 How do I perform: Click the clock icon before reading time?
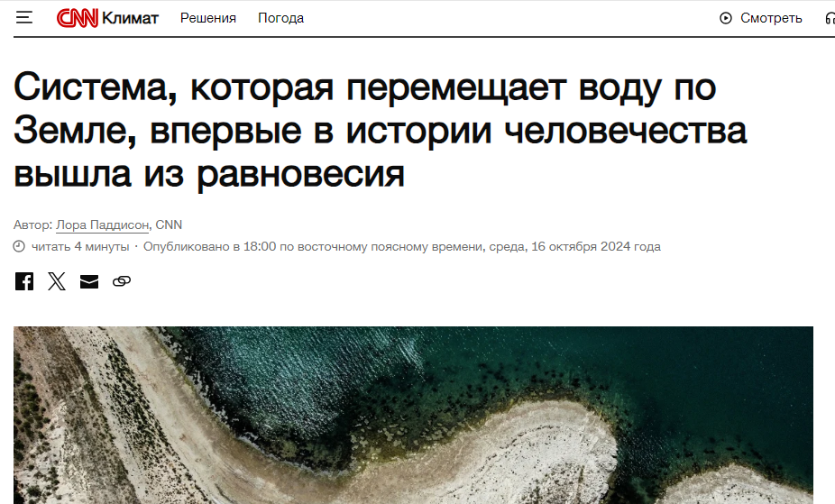20,247
